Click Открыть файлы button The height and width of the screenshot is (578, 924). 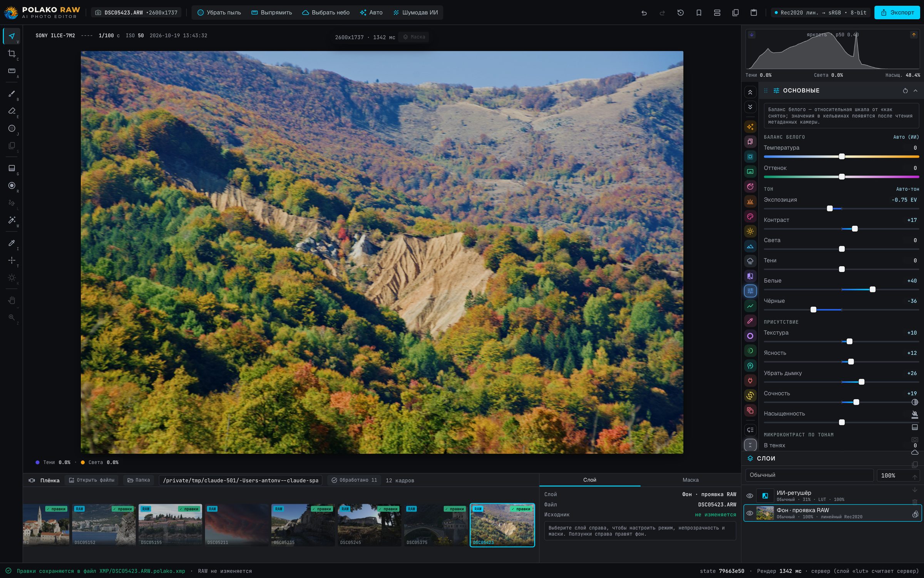tap(92, 480)
